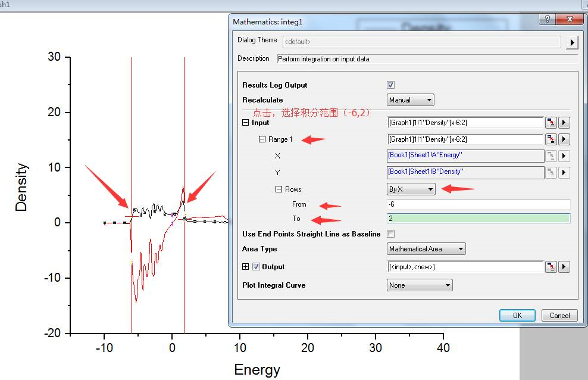Click the From value field containing -6
This screenshot has height=380, width=588.
pyautogui.click(x=478, y=204)
